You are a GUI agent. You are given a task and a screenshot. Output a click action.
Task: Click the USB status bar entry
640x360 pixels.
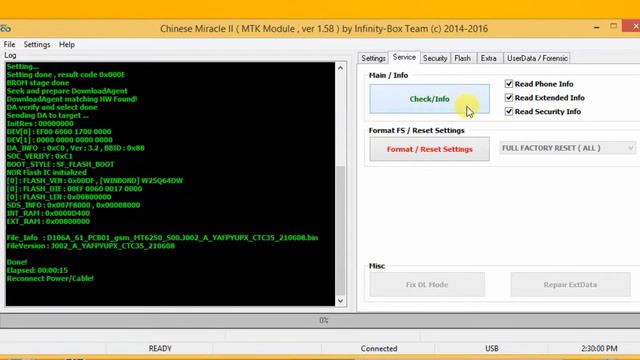tap(492, 349)
